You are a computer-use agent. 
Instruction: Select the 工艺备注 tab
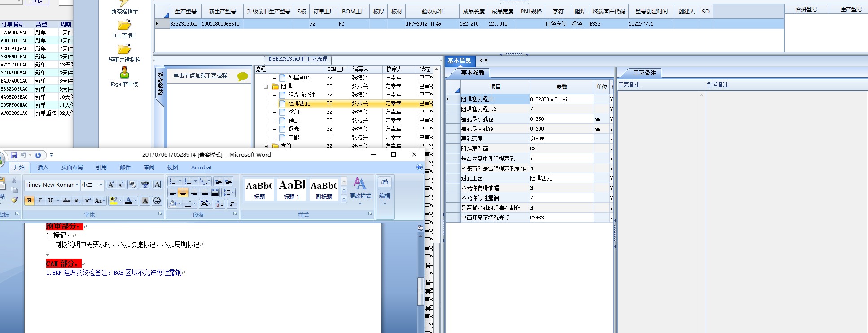[644, 73]
